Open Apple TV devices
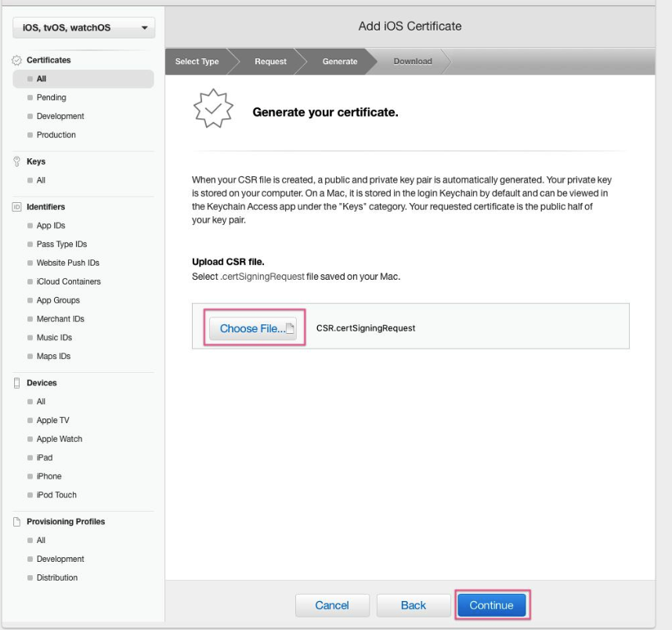 click(x=52, y=420)
